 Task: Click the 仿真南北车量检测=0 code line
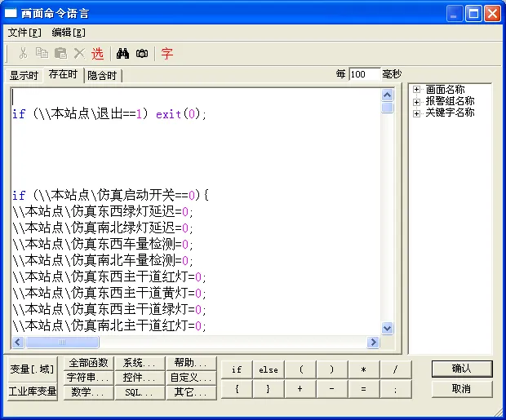coord(103,260)
